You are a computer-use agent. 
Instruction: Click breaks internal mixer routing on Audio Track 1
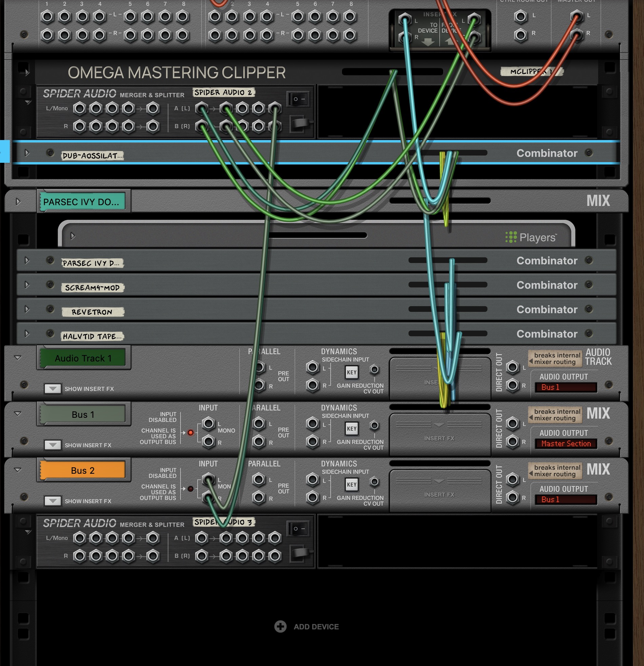(x=555, y=358)
